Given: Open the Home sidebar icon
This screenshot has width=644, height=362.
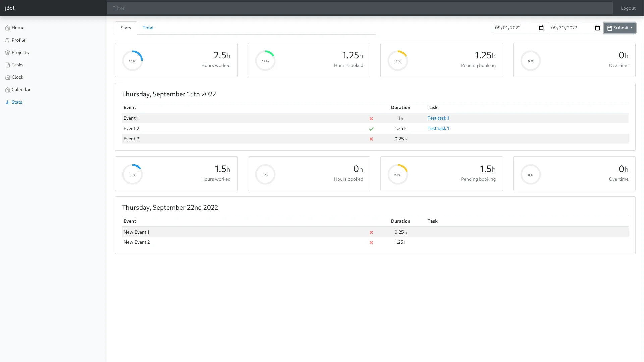Looking at the screenshot, I should pos(8,28).
